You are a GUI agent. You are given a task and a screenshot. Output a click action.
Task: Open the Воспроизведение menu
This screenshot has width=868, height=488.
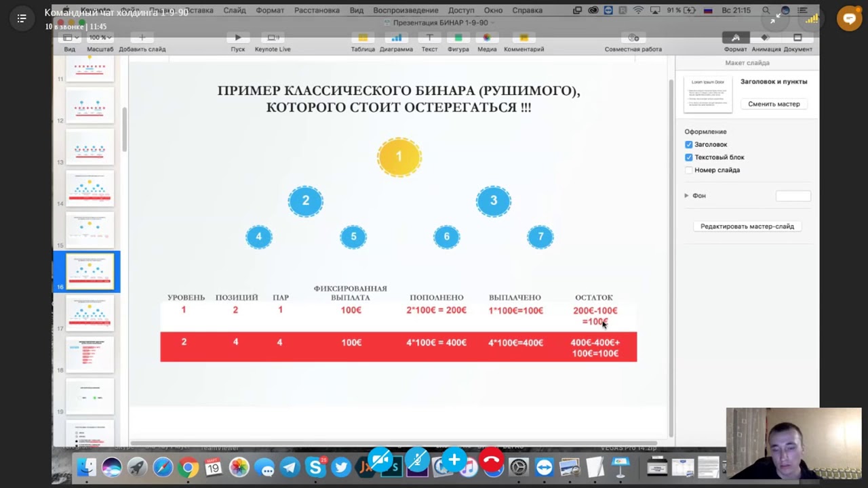(x=406, y=10)
